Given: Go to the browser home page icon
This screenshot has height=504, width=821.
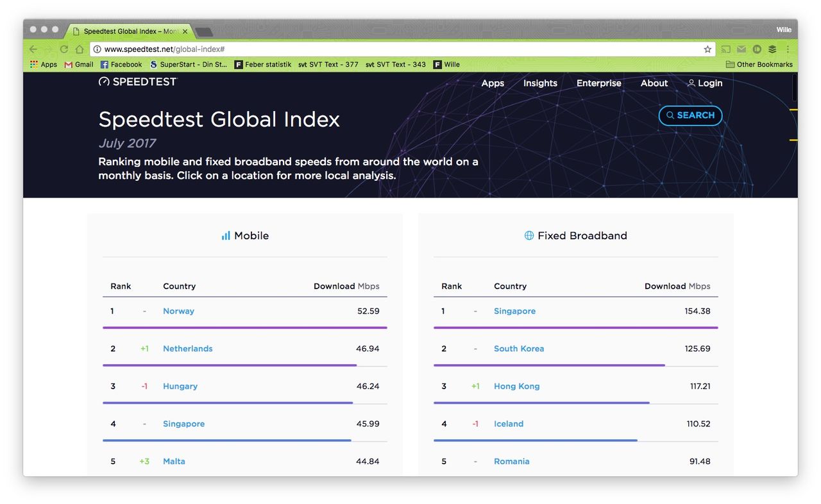Looking at the screenshot, I should (x=80, y=49).
